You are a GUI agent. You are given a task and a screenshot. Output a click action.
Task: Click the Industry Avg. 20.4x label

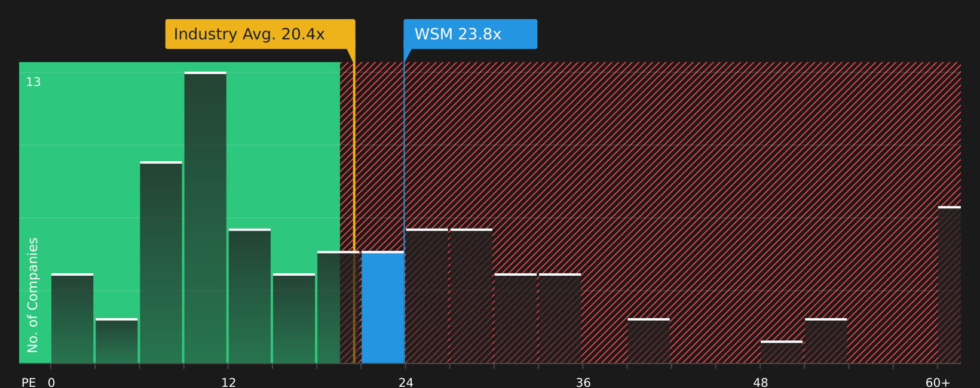click(x=260, y=34)
